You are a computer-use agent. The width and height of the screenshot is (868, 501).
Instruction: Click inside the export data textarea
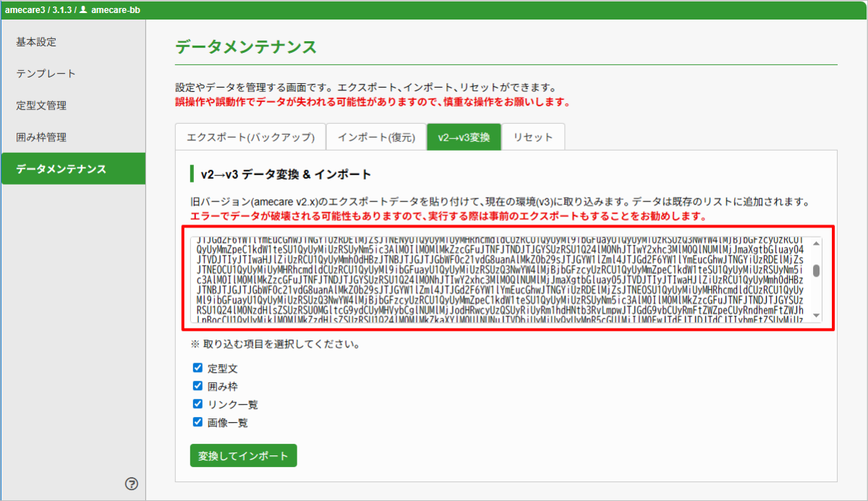(499, 279)
